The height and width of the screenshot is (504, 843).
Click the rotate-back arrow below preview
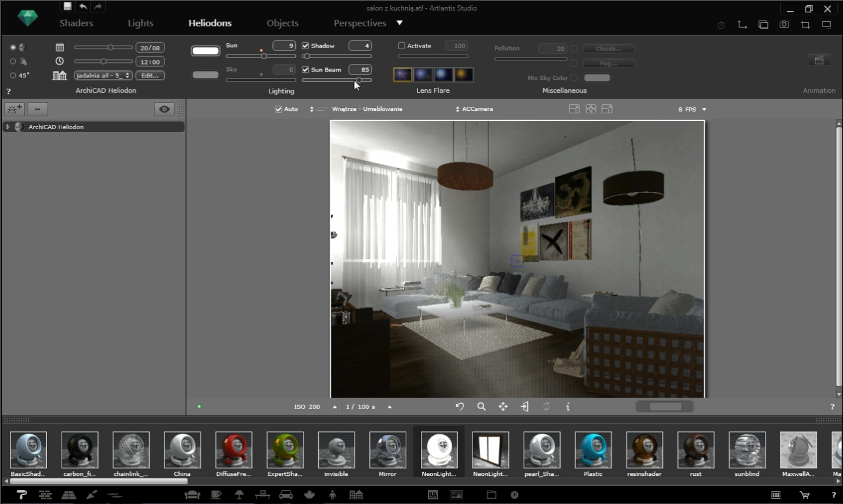pyautogui.click(x=460, y=407)
